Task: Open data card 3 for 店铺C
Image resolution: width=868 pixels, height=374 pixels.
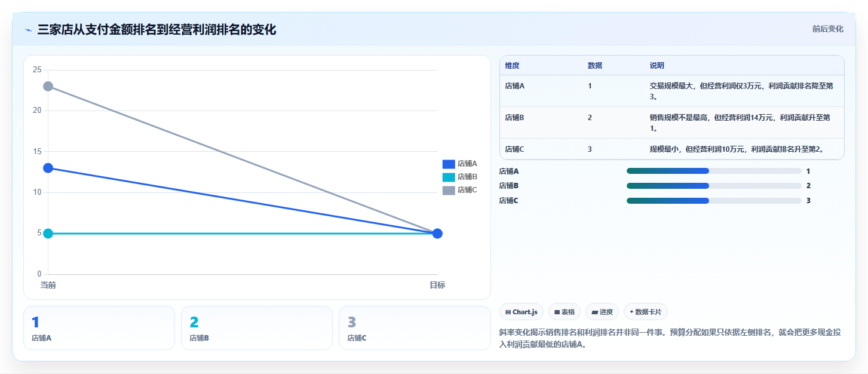Action: tap(415, 328)
